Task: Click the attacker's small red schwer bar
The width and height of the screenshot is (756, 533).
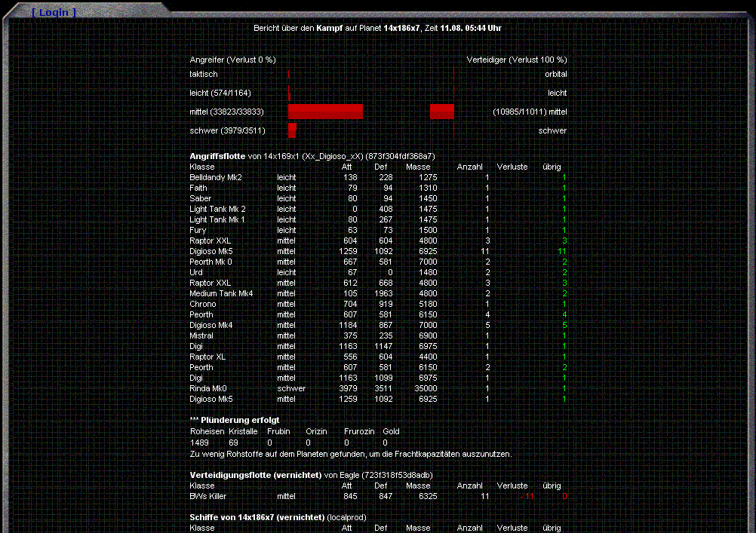Action: [x=292, y=130]
